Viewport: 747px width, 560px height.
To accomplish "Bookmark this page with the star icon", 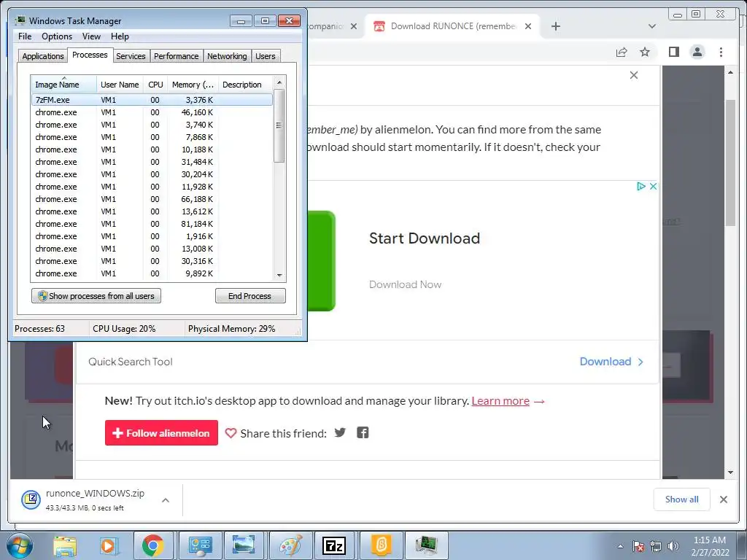I will 645,52.
